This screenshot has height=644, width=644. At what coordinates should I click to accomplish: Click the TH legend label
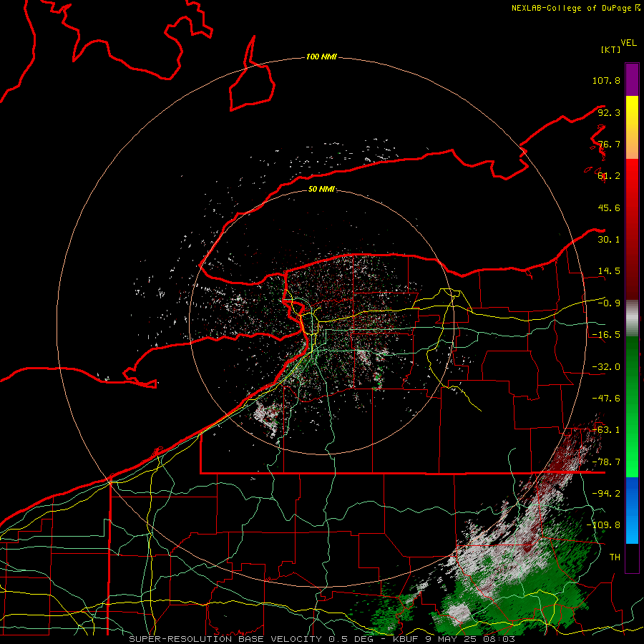pyautogui.click(x=615, y=557)
